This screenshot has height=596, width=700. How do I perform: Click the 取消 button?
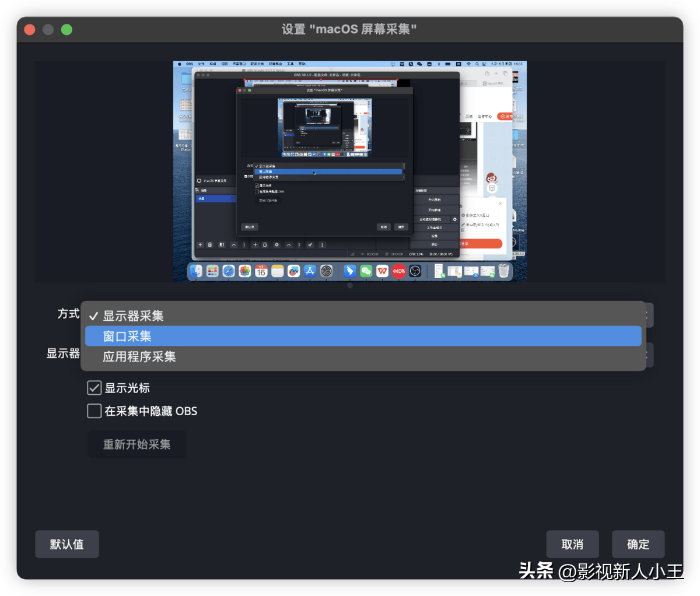pos(572,544)
